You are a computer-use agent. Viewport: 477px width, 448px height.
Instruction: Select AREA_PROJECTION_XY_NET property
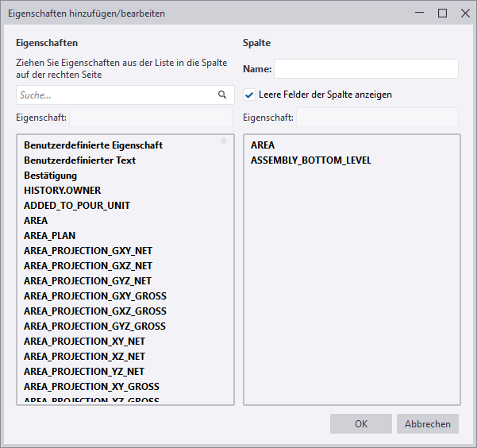coord(84,342)
